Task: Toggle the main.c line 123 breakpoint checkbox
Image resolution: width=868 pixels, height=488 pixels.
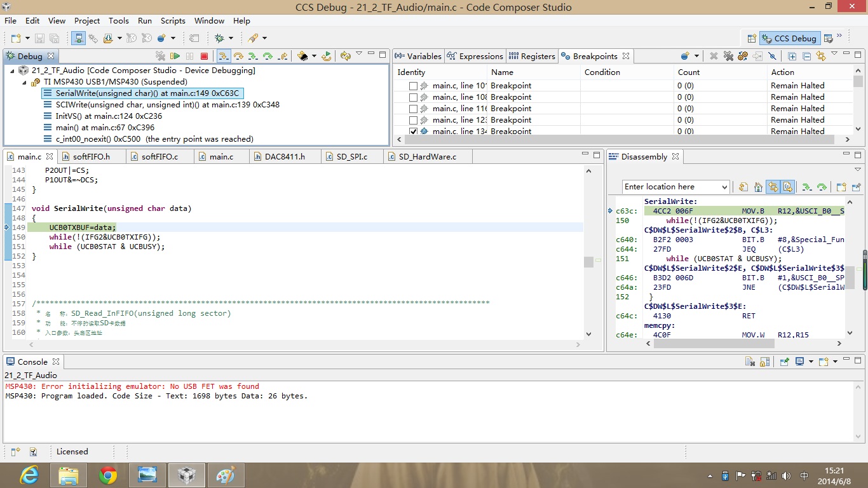Action: (x=414, y=120)
